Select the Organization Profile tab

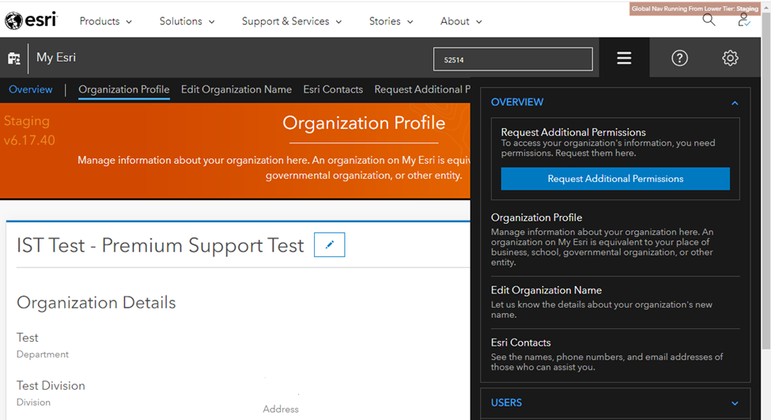coord(124,90)
